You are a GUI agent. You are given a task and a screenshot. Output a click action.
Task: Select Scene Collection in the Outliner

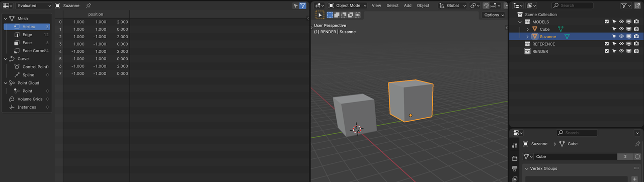coord(541,15)
